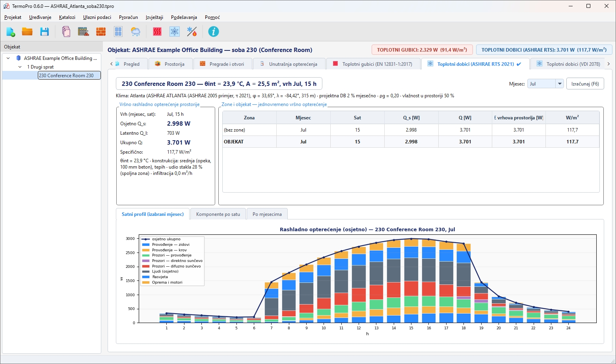Image resolution: width=616 pixels, height=364 pixels.
Task: Click snowflake and flame combined icon
Action: click(x=192, y=32)
